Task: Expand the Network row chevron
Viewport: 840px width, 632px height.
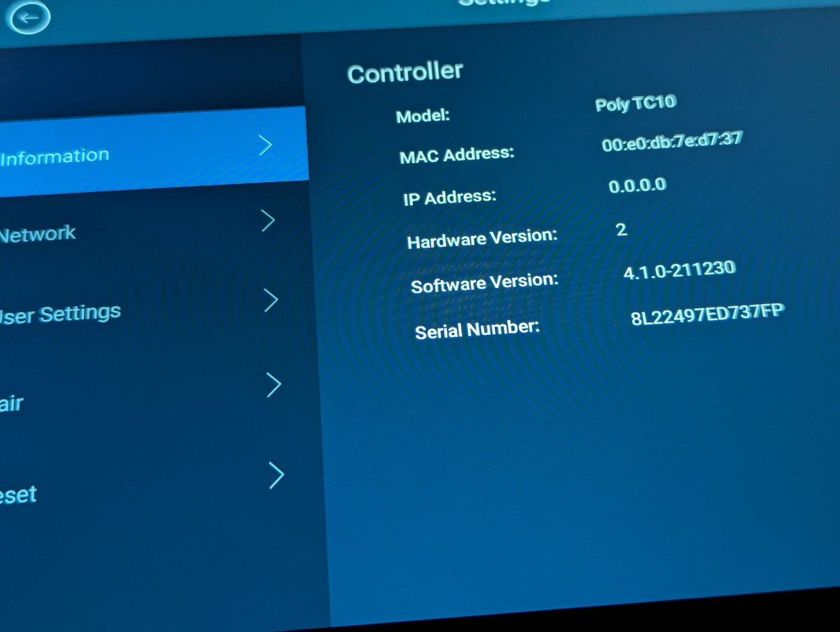Action: tap(267, 221)
